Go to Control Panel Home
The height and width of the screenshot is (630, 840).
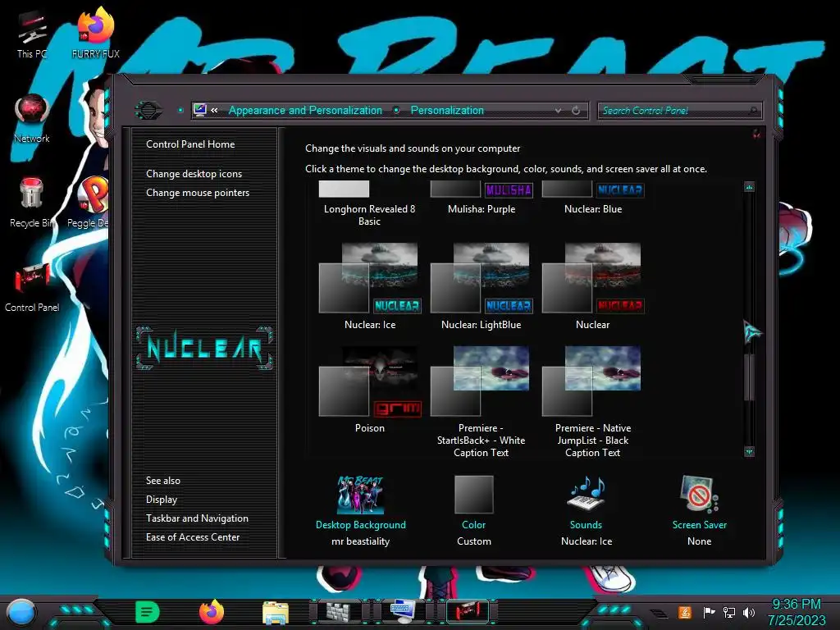tap(190, 144)
